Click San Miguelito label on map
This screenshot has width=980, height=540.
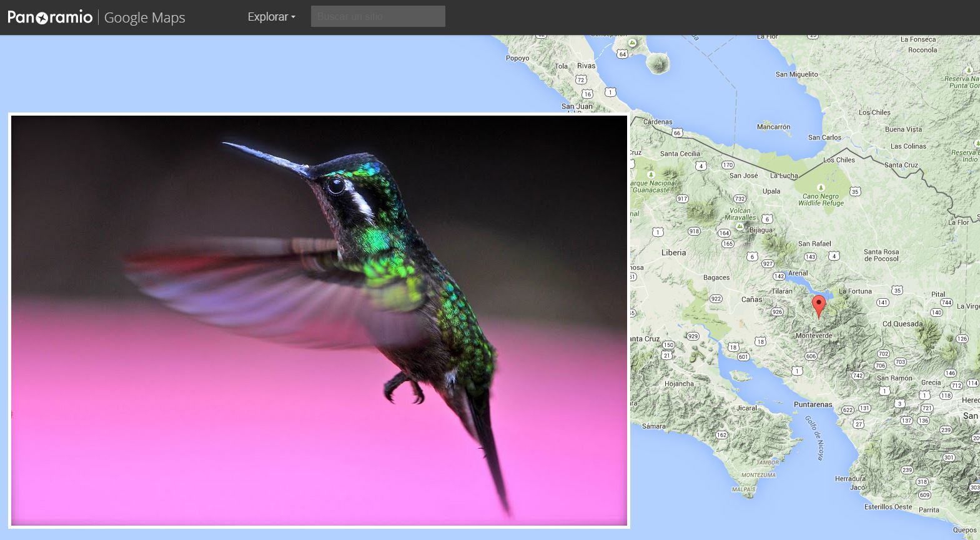pos(796,74)
